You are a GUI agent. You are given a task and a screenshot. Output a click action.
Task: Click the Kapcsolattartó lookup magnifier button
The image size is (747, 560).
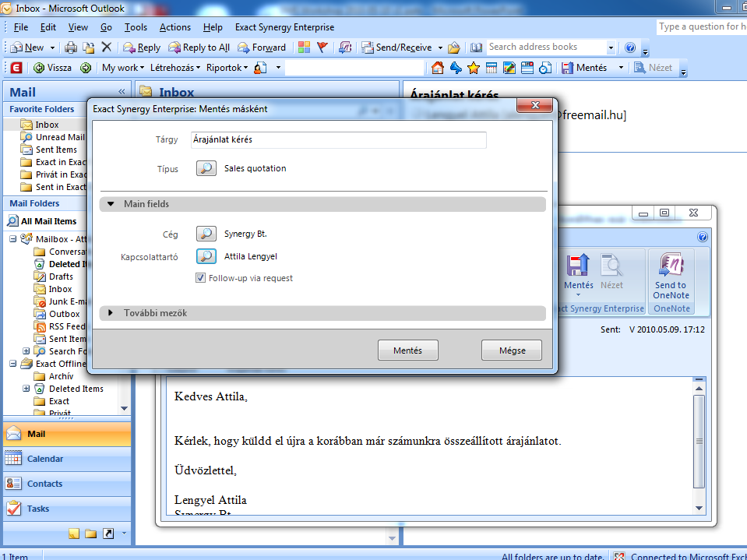point(206,256)
